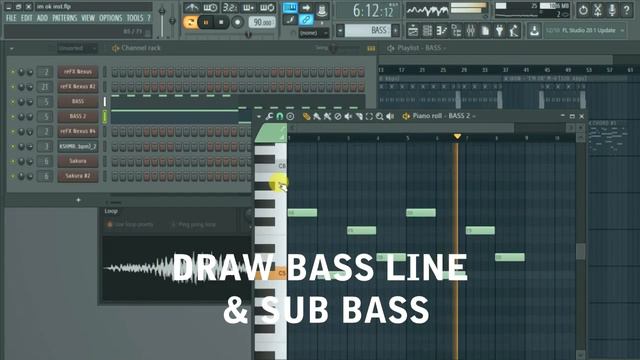Open the TOOLS menu

135,18
